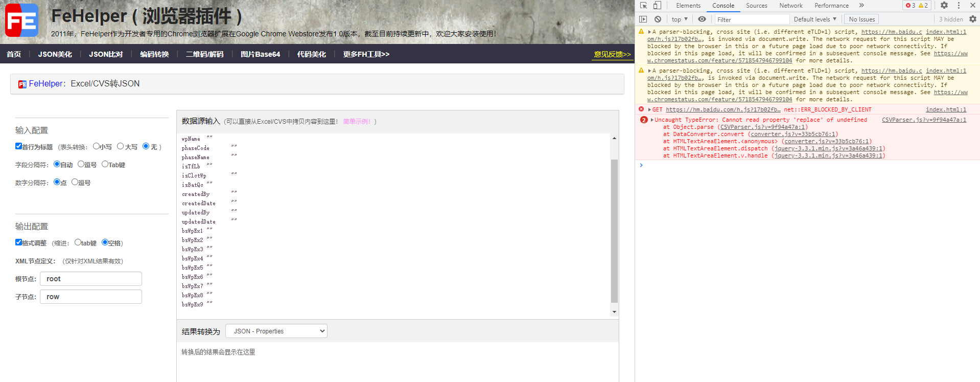Select 空格 indent radio
The image size is (980, 382).
coord(105,242)
